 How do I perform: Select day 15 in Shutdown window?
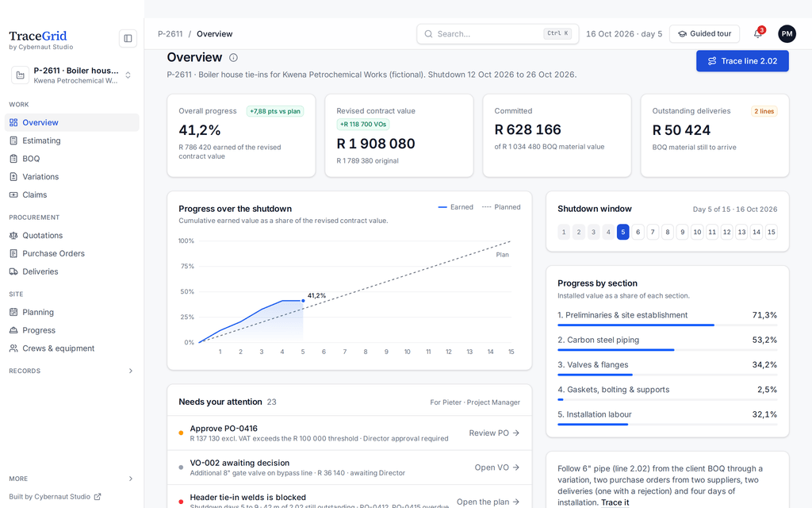coord(771,233)
